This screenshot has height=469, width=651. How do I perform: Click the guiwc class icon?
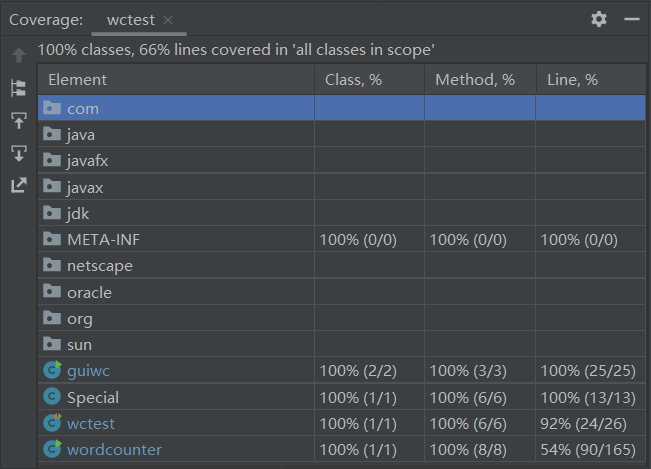pyautogui.click(x=52, y=371)
